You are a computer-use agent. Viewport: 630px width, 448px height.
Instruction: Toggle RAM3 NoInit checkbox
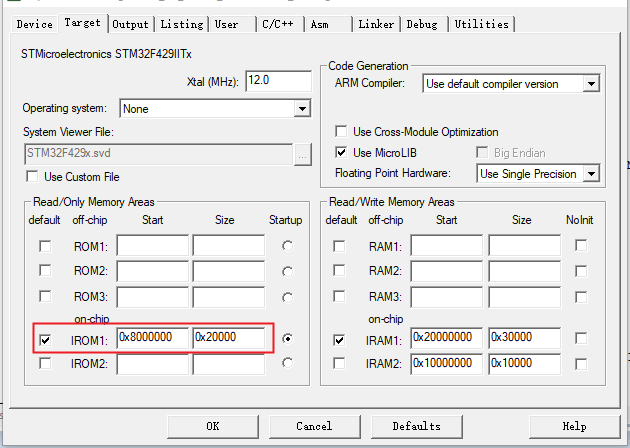(x=581, y=297)
